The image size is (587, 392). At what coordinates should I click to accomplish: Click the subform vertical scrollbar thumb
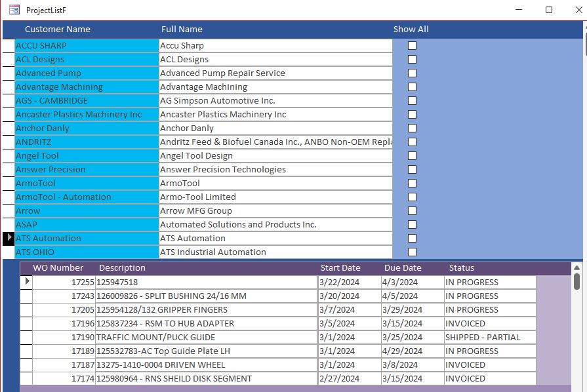pos(577,281)
